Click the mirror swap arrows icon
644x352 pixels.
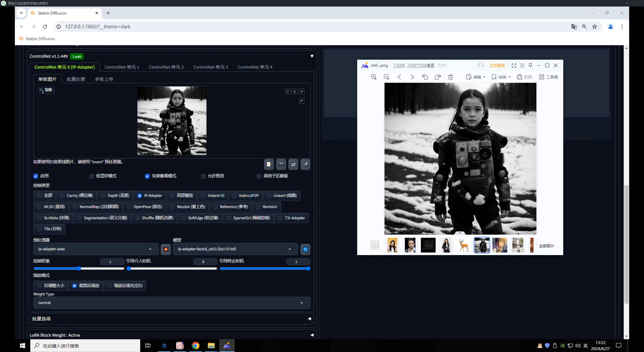pos(293,164)
